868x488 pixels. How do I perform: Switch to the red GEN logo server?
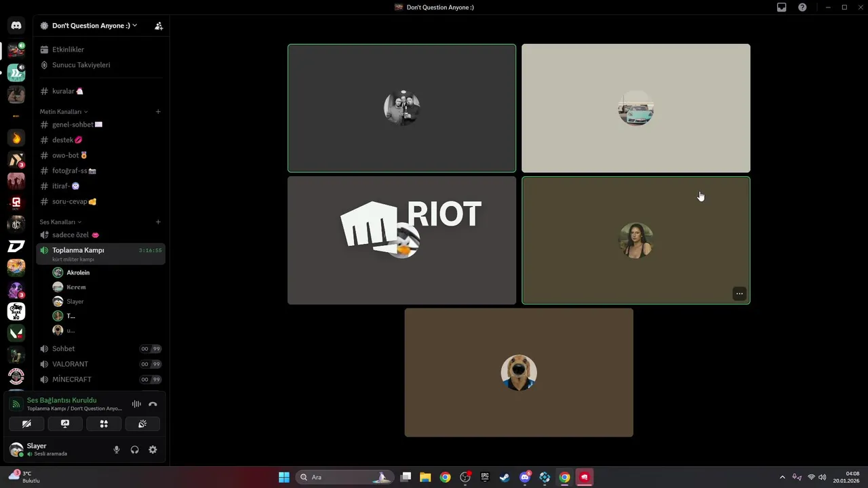[16, 203]
